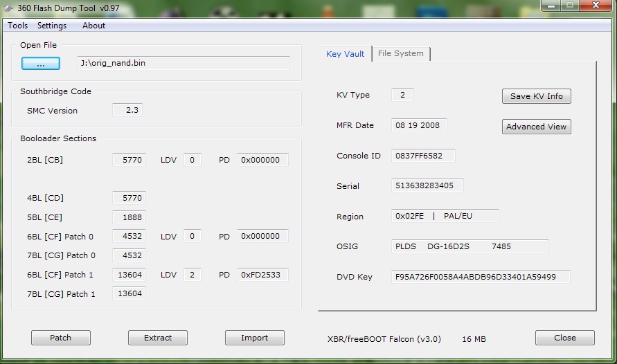Click the Close button at bottom
The width and height of the screenshot is (617, 364).
pos(564,338)
